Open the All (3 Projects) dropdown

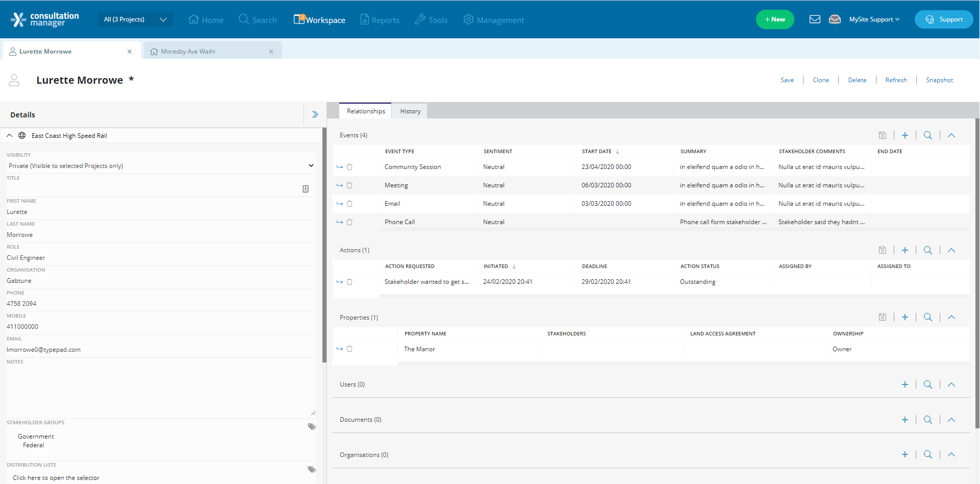click(135, 19)
